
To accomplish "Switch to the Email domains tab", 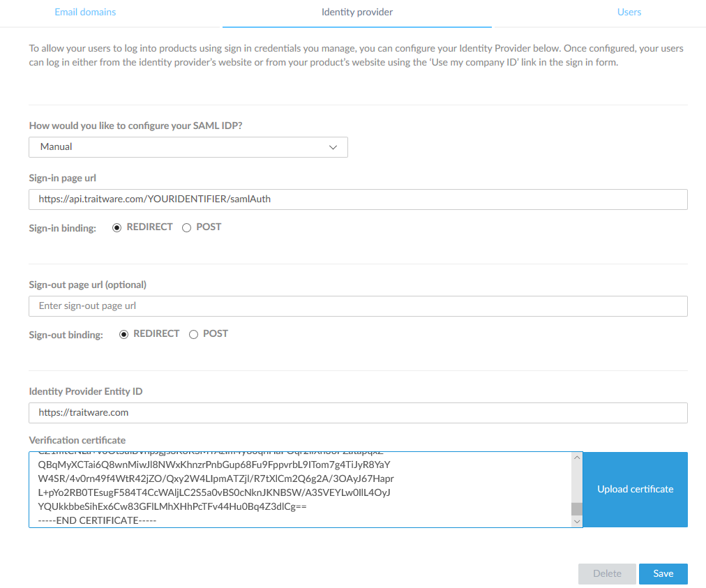I will tap(85, 12).
